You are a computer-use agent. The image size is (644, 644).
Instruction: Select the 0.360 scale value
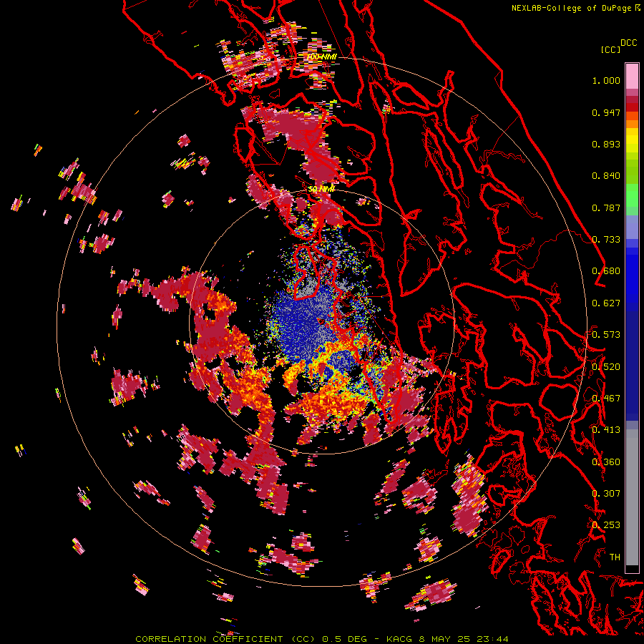pos(606,462)
